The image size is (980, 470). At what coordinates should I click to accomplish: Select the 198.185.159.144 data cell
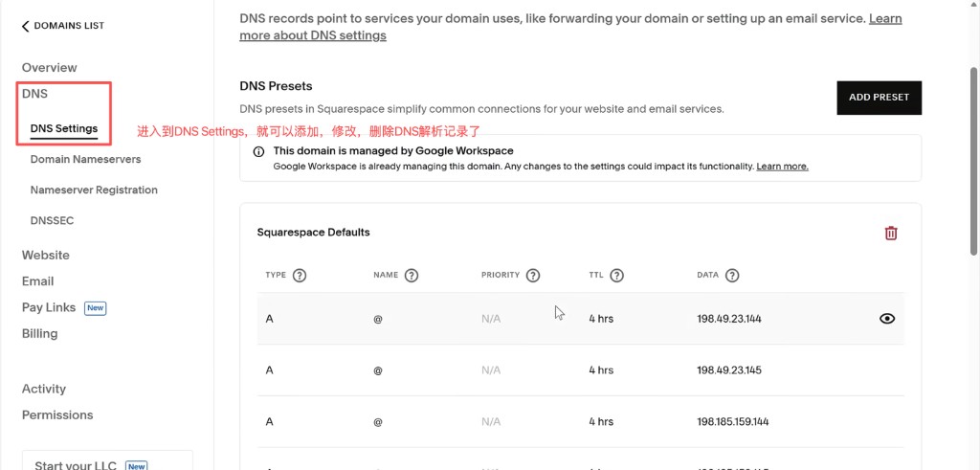point(732,422)
